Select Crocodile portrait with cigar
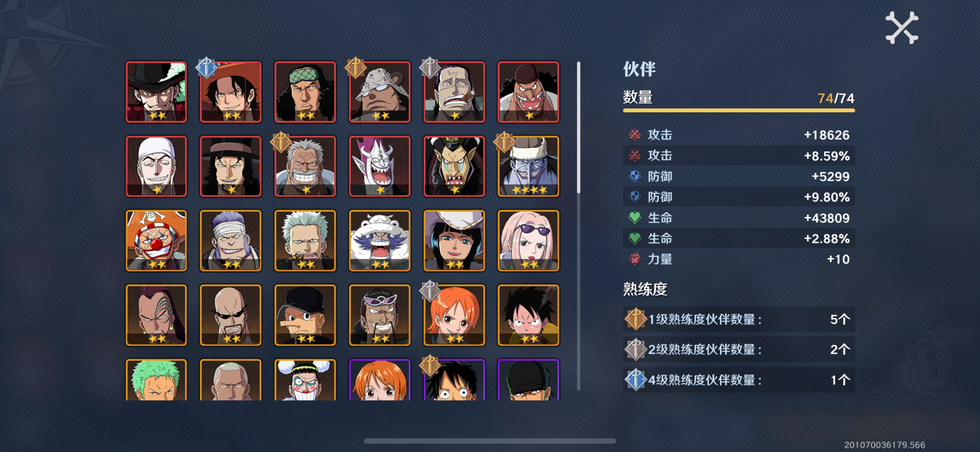This screenshot has width=980, height=452. coord(454,92)
